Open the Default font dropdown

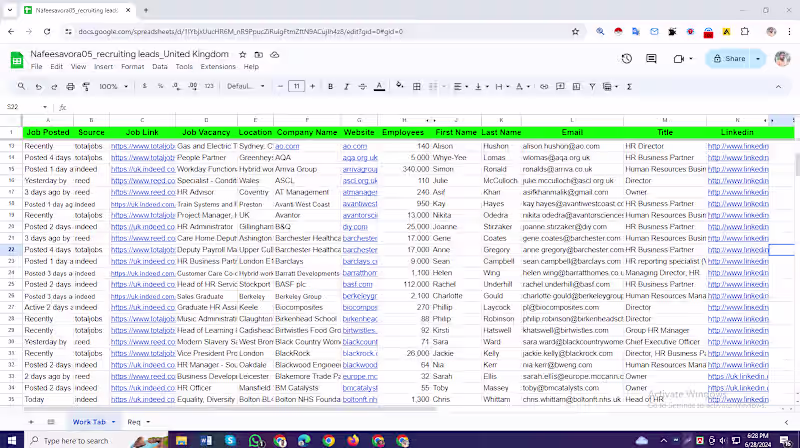[244, 87]
